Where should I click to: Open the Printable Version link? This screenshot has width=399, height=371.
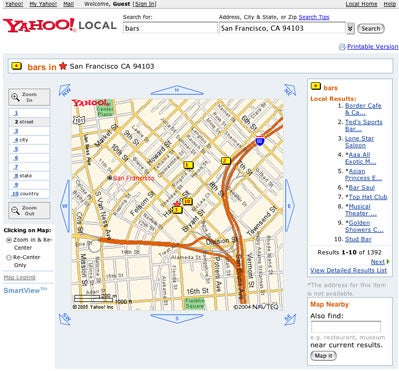[372, 47]
